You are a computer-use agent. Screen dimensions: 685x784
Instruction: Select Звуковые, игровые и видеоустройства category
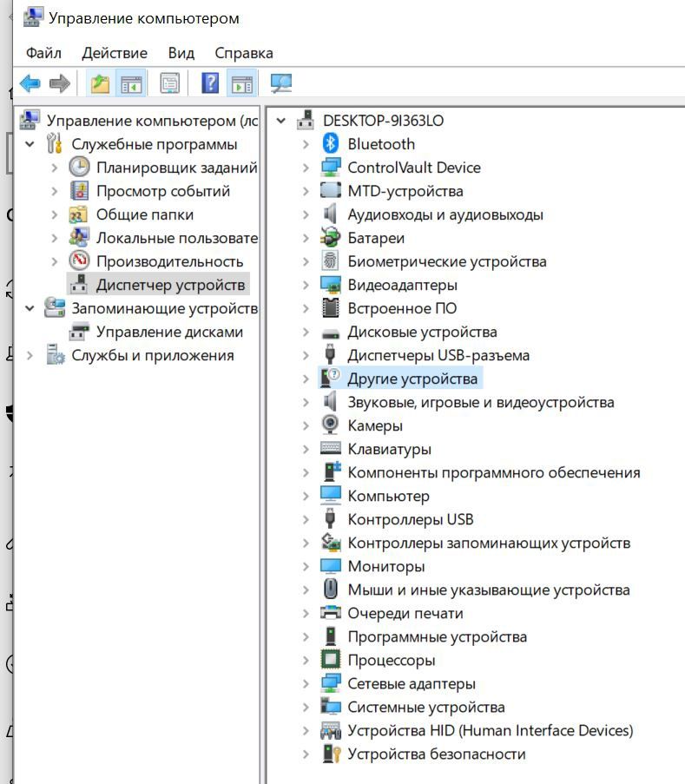481,402
